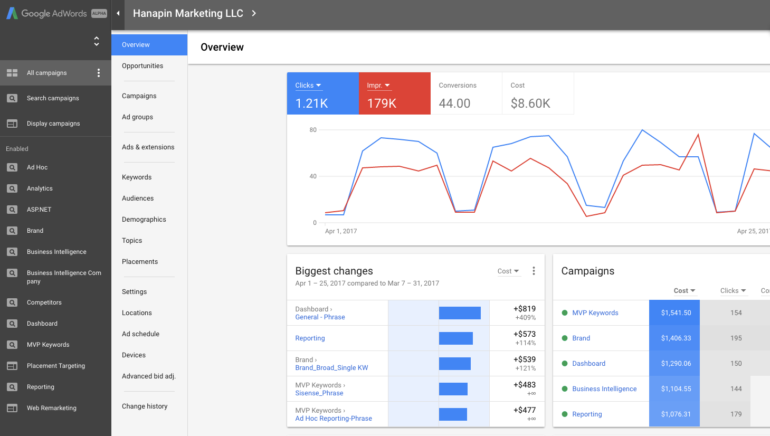Open the Cost dropdown in Biggest changes
Image resolution: width=770 pixels, height=436 pixels.
point(508,271)
